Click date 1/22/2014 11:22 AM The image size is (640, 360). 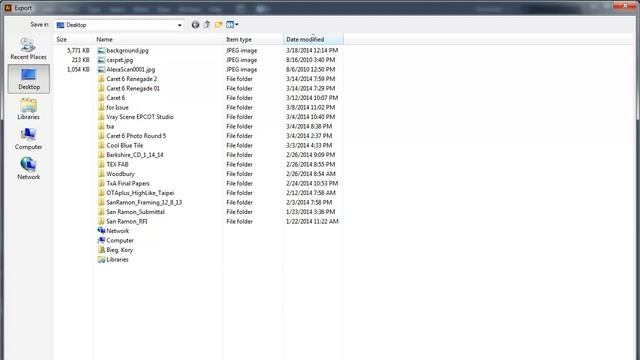(x=312, y=222)
